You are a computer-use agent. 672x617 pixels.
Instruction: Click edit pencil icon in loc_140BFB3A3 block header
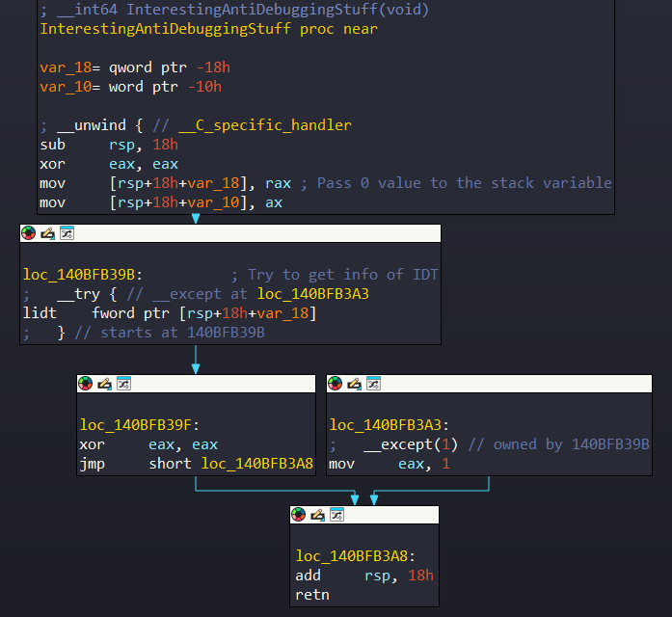pos(355,384)
